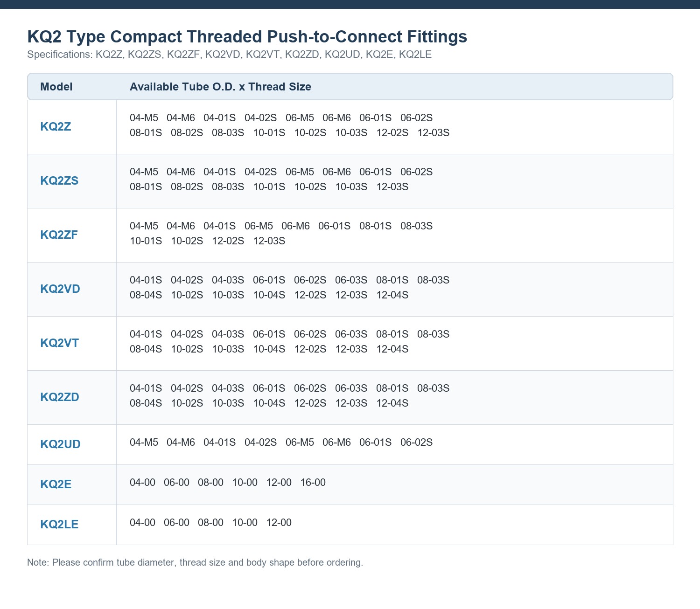The width and height of the screenshot is (700, 609).
Task: Click 06-M6 in the KQ2ZF row
Action: coord(295,226)
